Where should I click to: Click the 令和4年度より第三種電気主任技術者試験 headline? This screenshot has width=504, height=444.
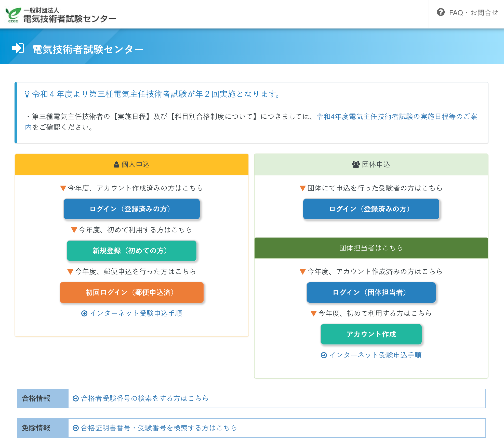click(156, 94)
